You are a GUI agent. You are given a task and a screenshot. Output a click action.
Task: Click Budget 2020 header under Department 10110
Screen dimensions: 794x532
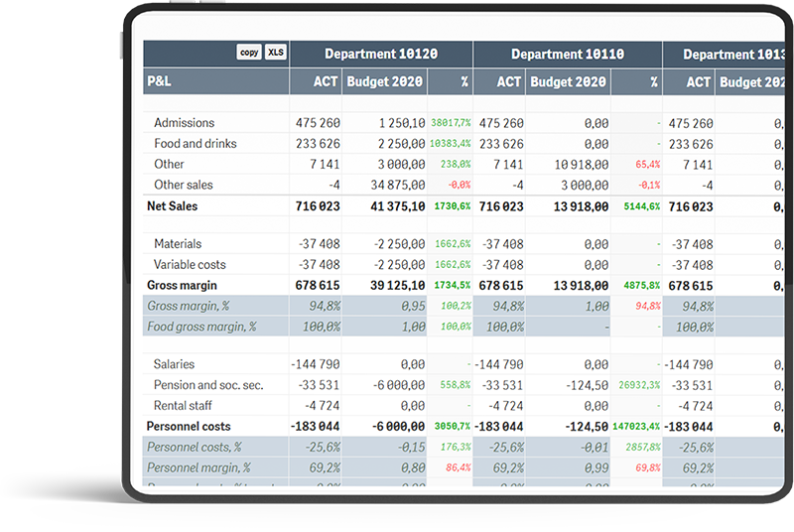pyautogui.click(x=567, y=81)
